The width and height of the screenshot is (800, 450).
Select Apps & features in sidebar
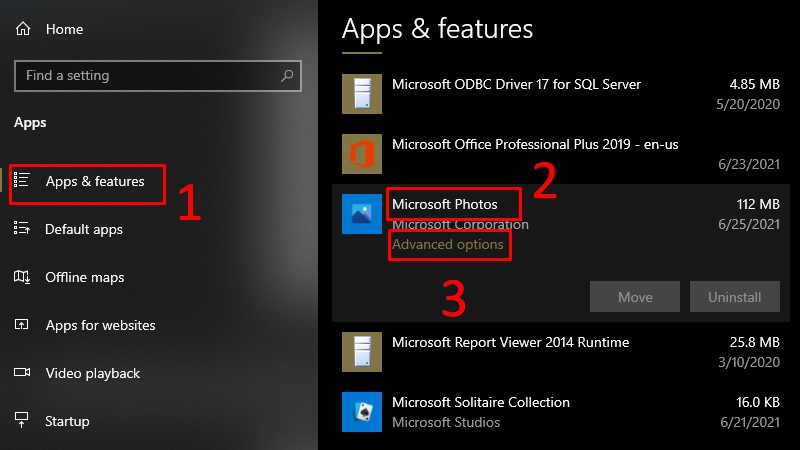[x=95, y=181]
